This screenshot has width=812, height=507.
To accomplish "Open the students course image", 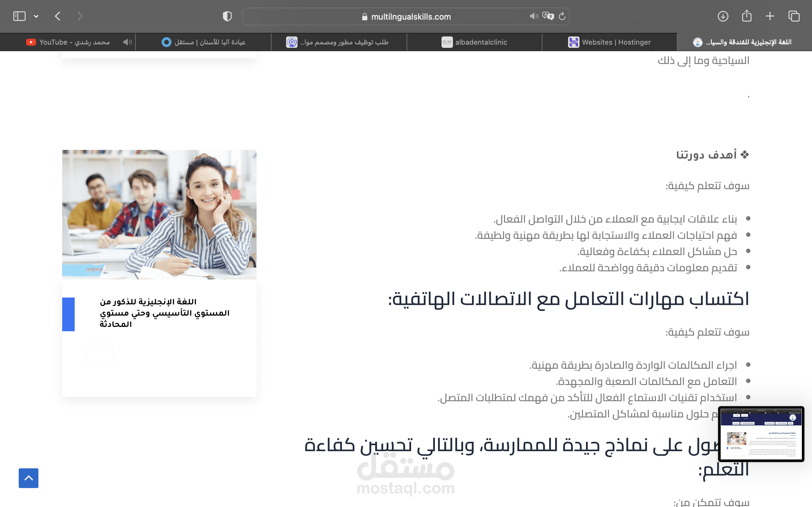I will (159, 214).
